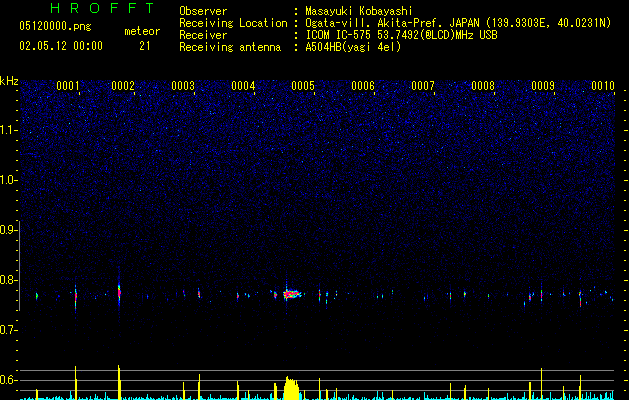
Task: Click the Receiving Location label
Action: pyautogui.click(x=233, y=23)
